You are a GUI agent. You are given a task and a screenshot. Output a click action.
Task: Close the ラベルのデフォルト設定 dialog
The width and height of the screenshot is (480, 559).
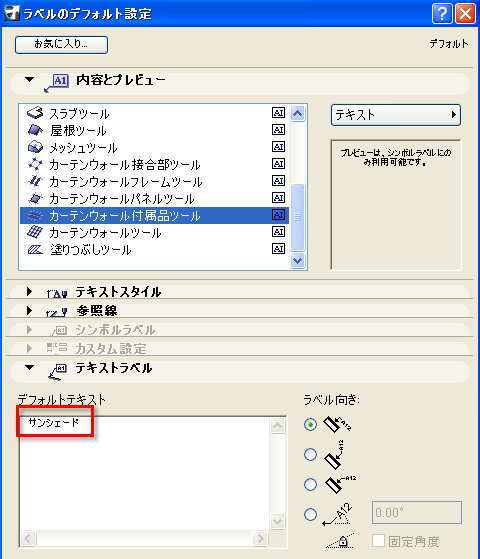465,14
